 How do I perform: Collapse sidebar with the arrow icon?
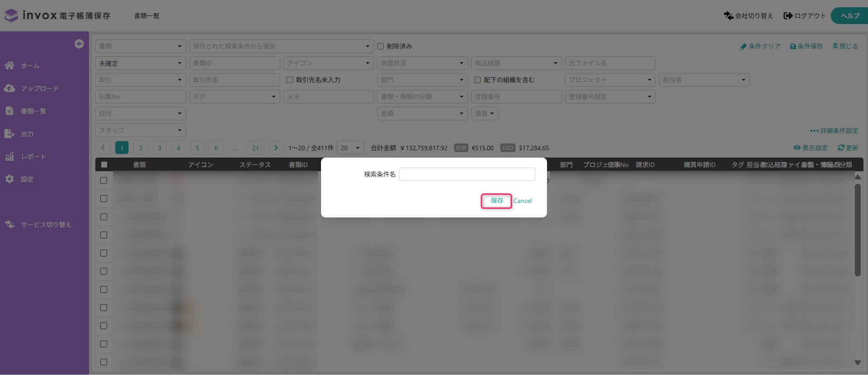pos(79,44)
